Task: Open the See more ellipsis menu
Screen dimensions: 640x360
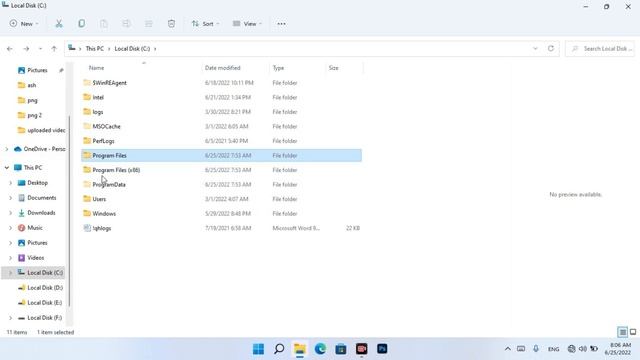Action: [281, 24]
